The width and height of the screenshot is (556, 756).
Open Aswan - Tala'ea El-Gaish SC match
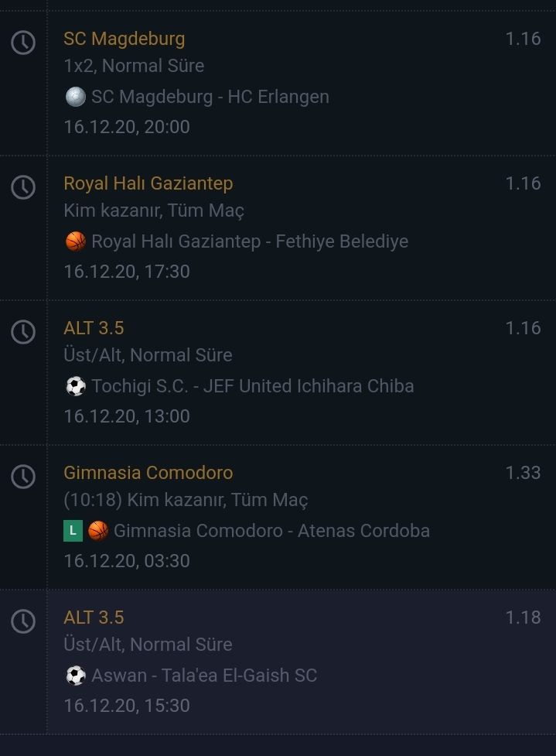click(204, 676)
